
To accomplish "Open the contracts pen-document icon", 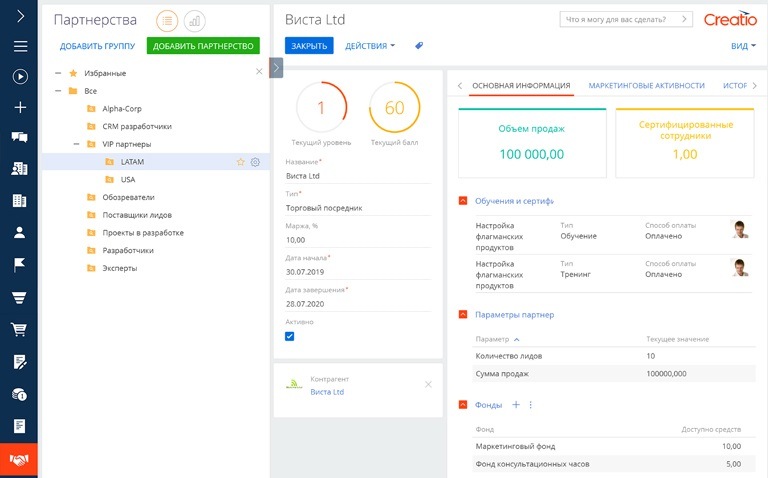I will coord(20,362).
